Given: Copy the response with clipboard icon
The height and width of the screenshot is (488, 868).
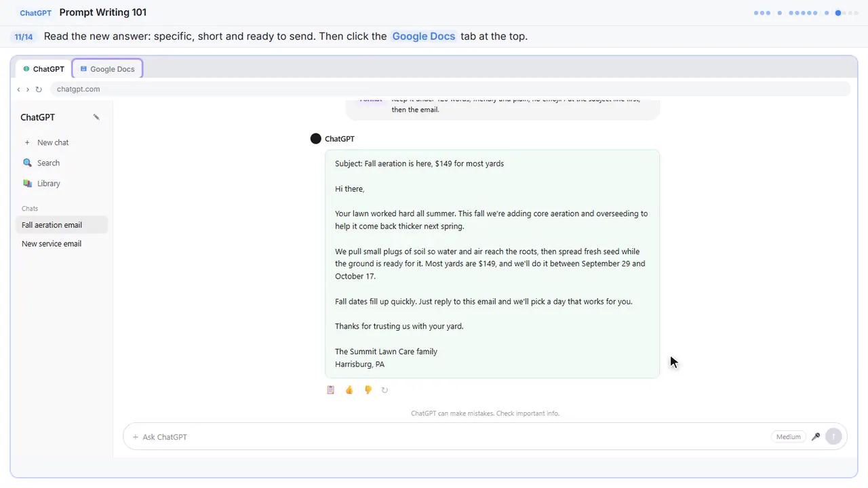Looking at the screenshot, I should (331, 390).
